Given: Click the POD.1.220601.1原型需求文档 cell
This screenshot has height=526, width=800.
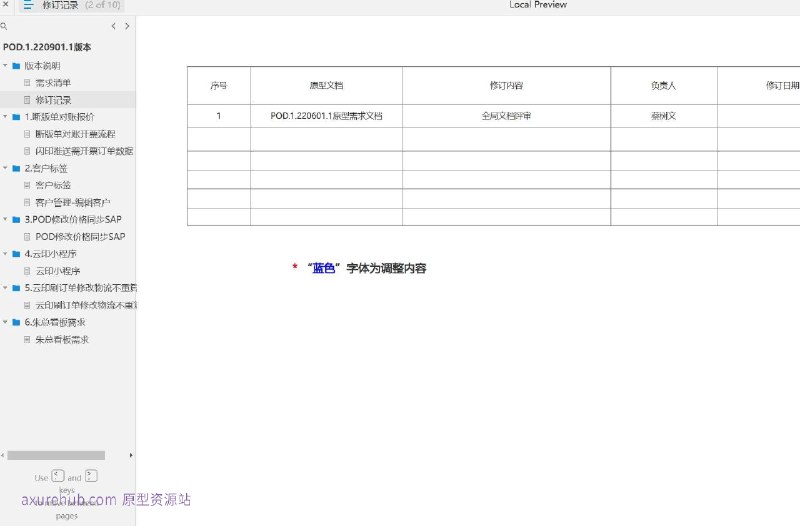Looking at the screenshot, I should [x=326, y=116].
